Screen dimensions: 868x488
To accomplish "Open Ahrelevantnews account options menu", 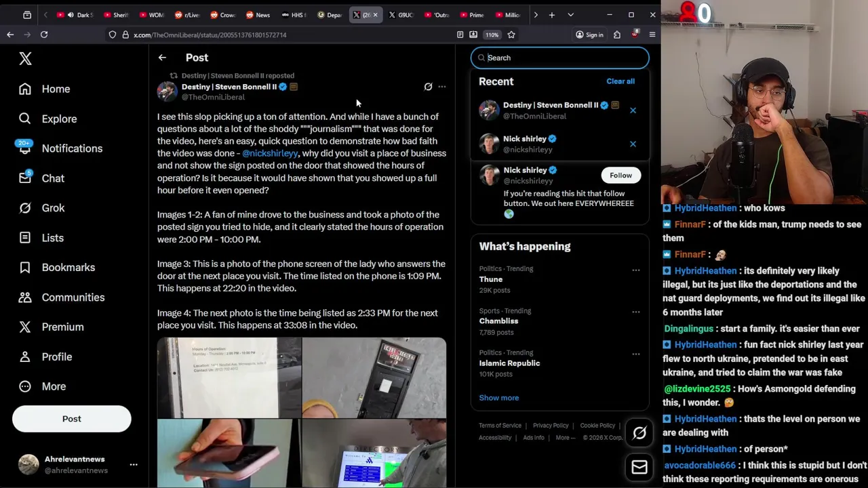I will pyautogui.click(x=134, y=464).
